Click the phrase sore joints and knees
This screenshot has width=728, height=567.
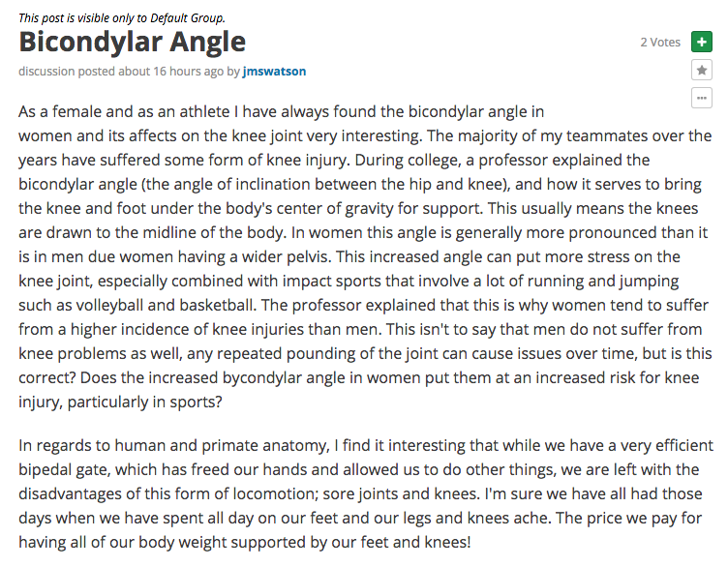pyautogui.click(x=401, y=493)
